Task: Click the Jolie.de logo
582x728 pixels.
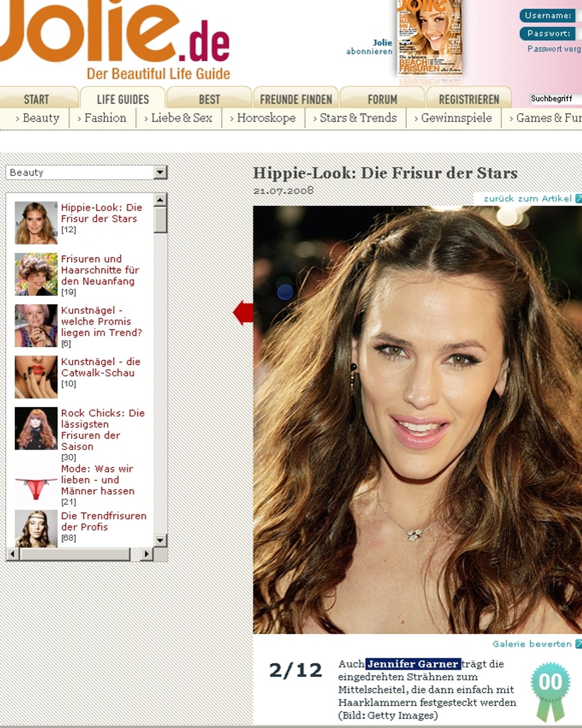Action: (x=115, y=40)
